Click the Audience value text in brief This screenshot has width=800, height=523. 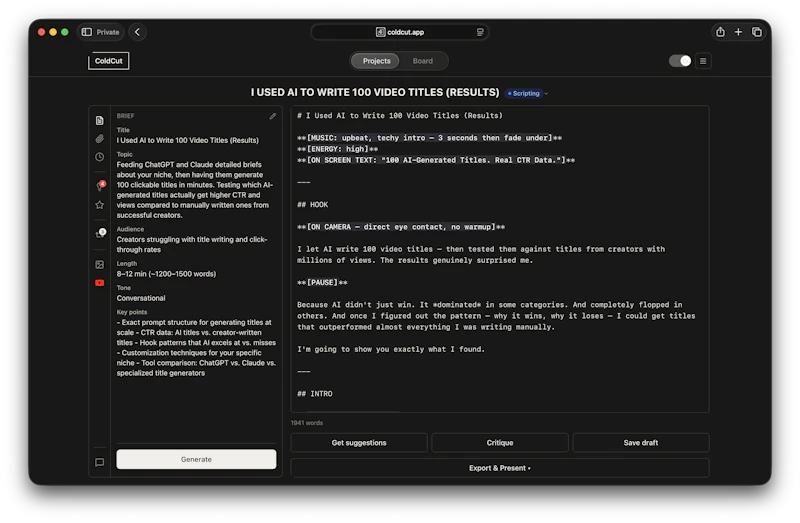(x=192, y=244)
